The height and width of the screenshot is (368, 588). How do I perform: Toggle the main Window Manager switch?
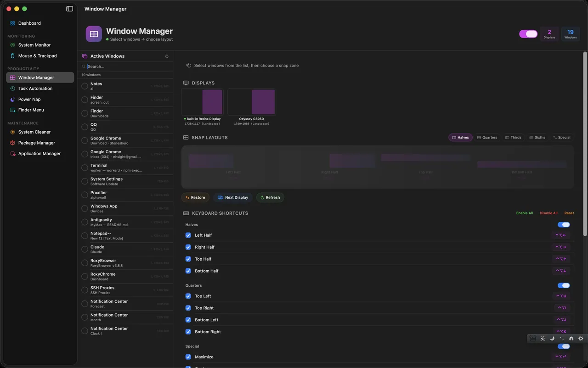pyautogui.click(x=528, y=34)
